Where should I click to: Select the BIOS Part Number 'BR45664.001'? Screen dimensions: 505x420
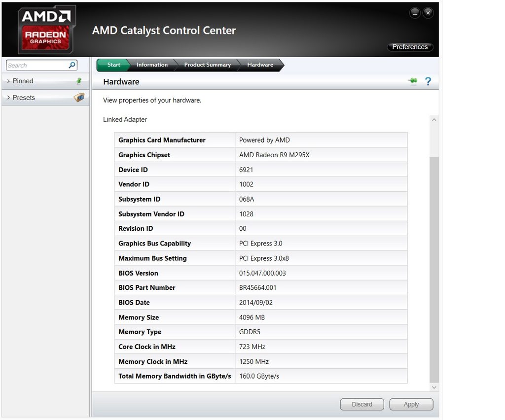257,287
